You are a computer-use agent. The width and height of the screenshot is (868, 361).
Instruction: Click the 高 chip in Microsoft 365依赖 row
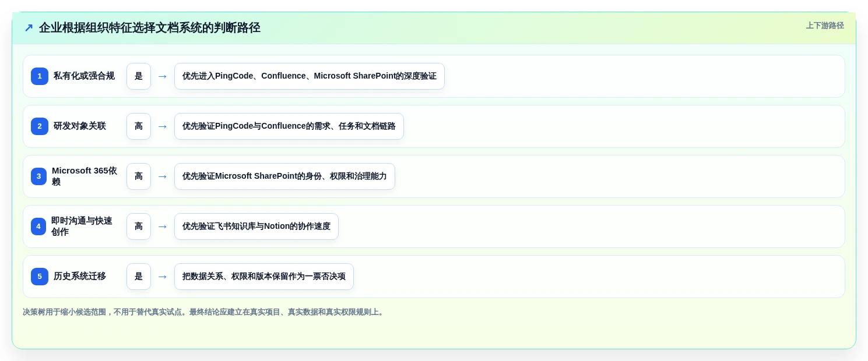(x=139, y=176)
